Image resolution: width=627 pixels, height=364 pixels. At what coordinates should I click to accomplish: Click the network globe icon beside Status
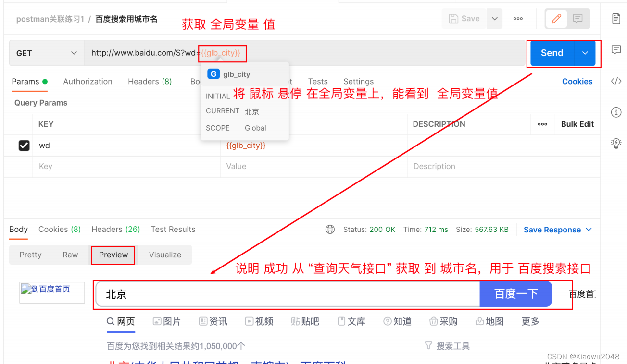[x=330, y=230]
